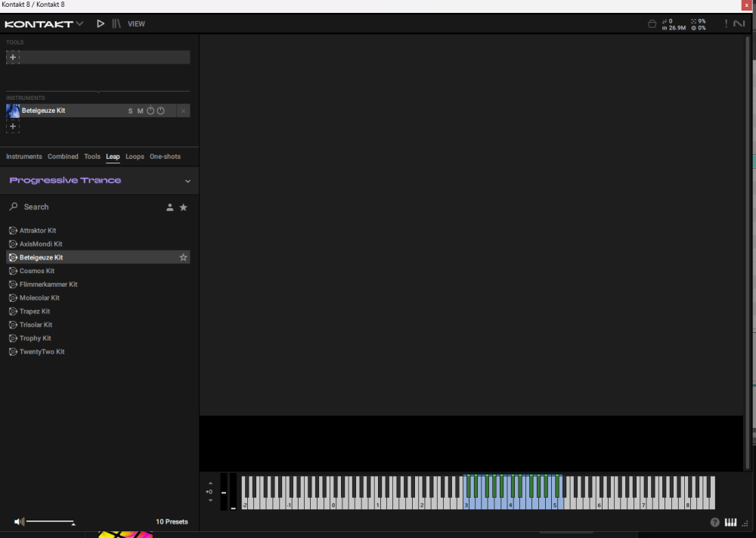Viewport: 756px width, 538px height.
Task: Click the 10 Presets count label
Action: pos(172,522)
